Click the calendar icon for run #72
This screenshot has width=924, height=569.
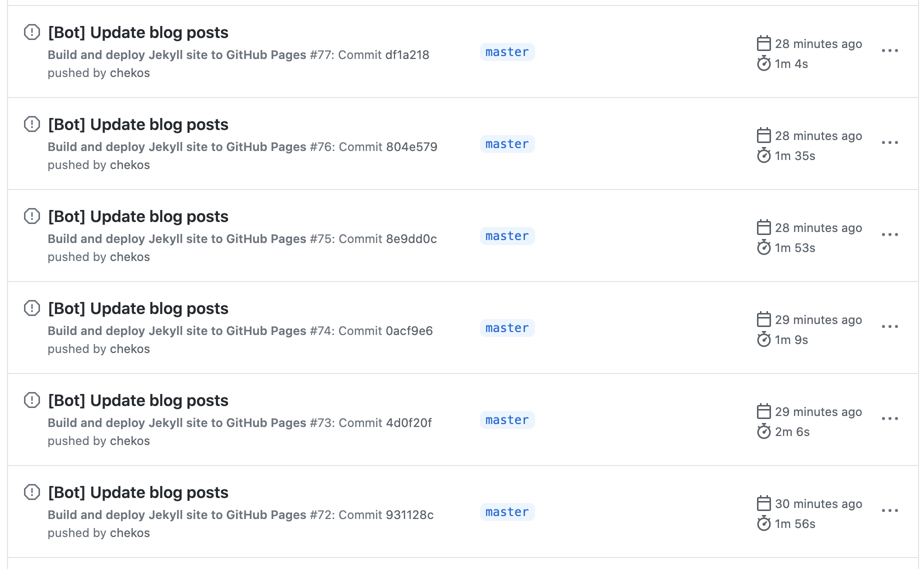[763, 503]
